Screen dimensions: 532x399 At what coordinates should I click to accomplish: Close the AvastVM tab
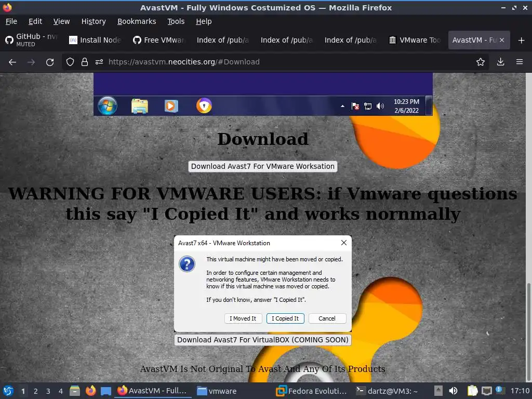click(502, 40)
